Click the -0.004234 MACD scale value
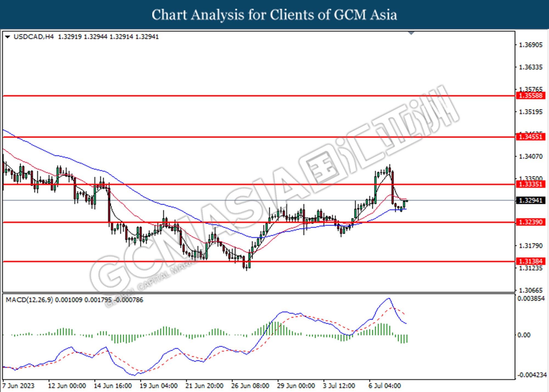This screenshot has width=549, height=392. pos(532,375)
